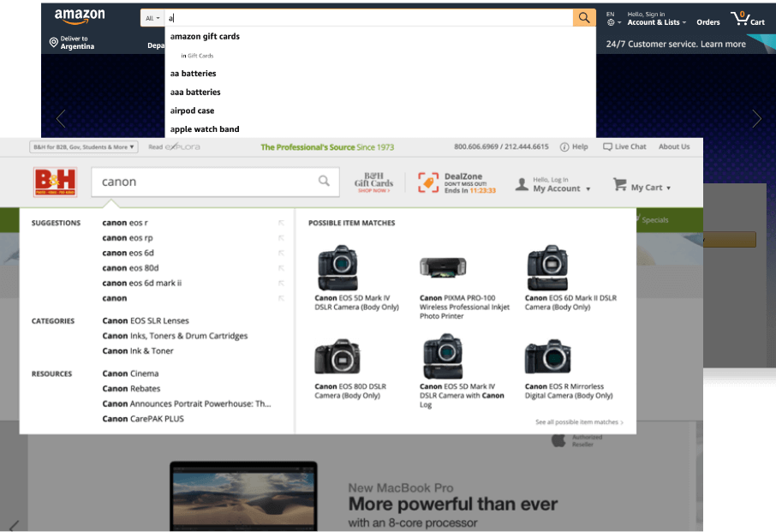This screenshot has height=532, width=776.
Task: Click fill-in arrow beside 'canon eos r'
Action: 281,224
